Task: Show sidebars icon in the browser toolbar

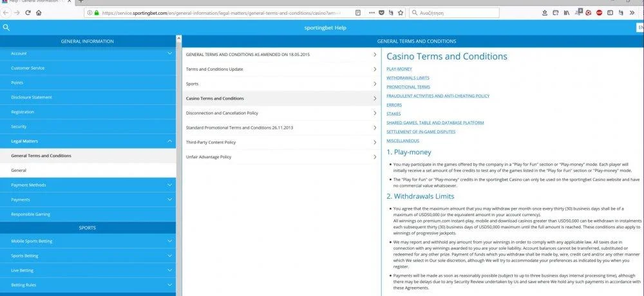Action: (610, 13)
